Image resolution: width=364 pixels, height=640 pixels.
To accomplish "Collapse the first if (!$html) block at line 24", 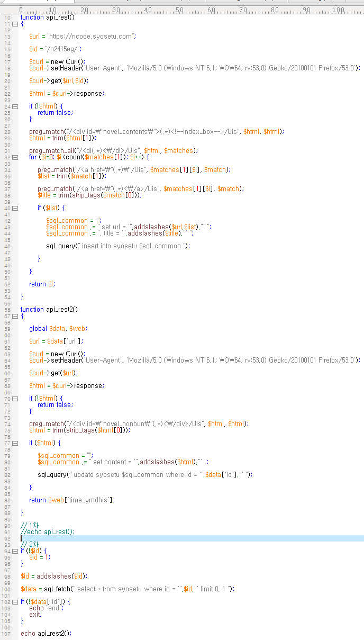I will pos(15,106).
